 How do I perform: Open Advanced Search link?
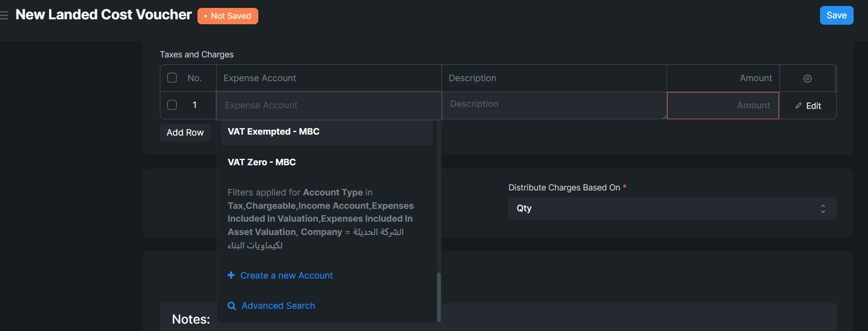coord(278,306)
